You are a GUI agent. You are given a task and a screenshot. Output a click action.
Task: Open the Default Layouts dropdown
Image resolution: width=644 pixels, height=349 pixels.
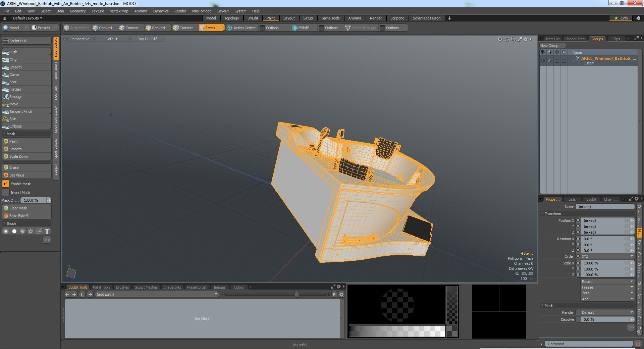point(28,18)
